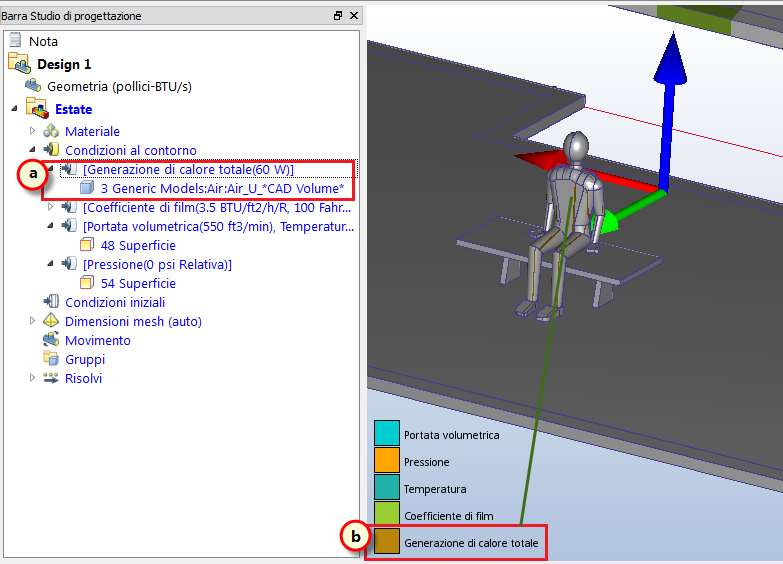Select Condizioni al contorno label

coord(131,150)
